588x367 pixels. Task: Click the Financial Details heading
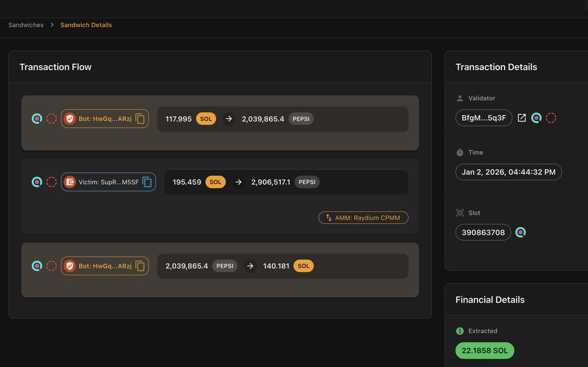(x=490, y=300)
